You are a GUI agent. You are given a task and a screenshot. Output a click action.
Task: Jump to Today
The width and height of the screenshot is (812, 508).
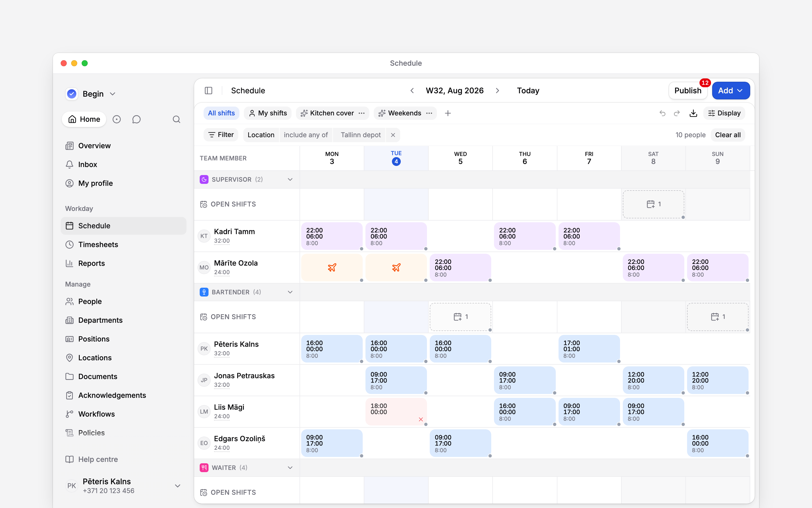click(528, 91)
